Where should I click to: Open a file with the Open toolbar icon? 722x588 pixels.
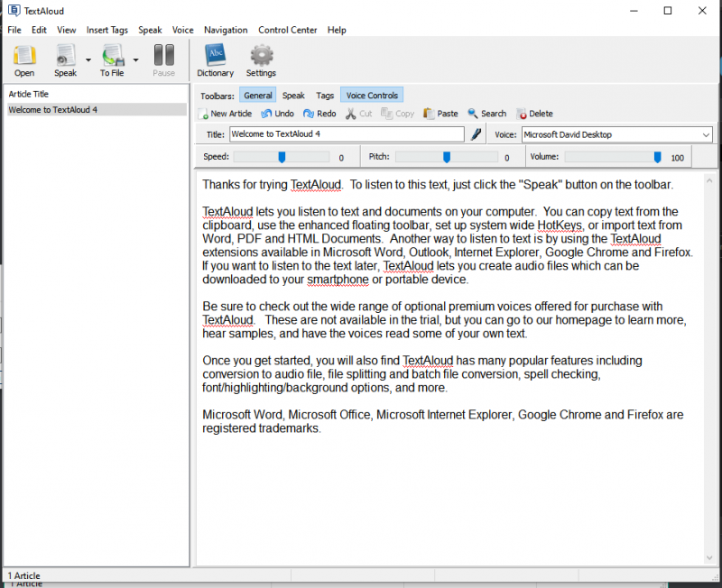click(x=24, y=60)
